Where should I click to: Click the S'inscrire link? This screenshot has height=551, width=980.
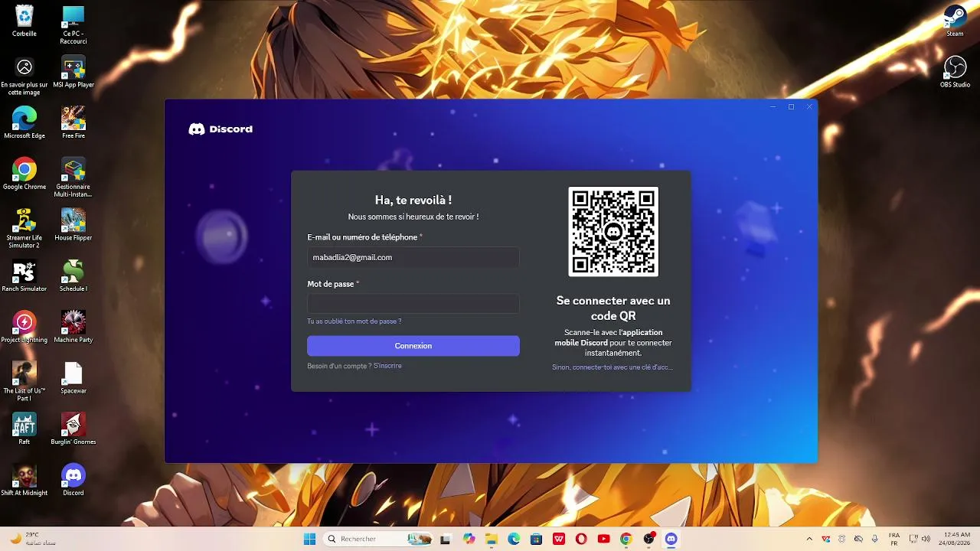click(x=387, y=366)
